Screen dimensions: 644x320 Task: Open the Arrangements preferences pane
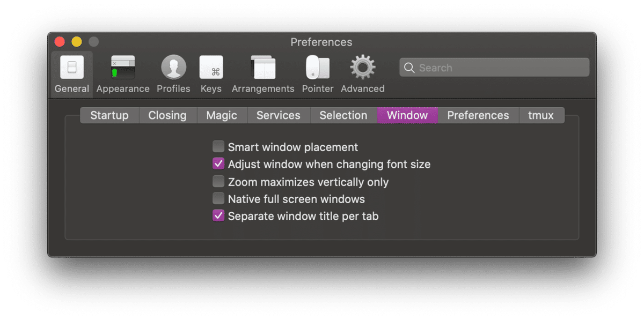click(263, 74)
